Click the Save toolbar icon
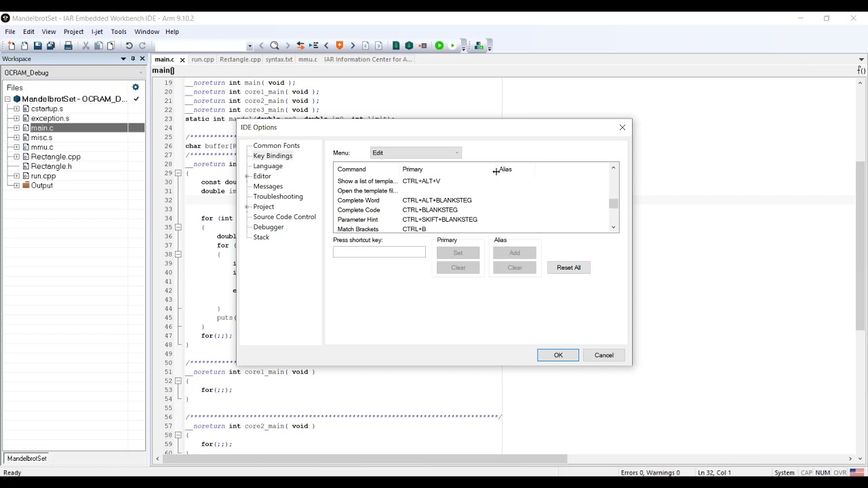This screenshot has height=488, width=868. 37,45
